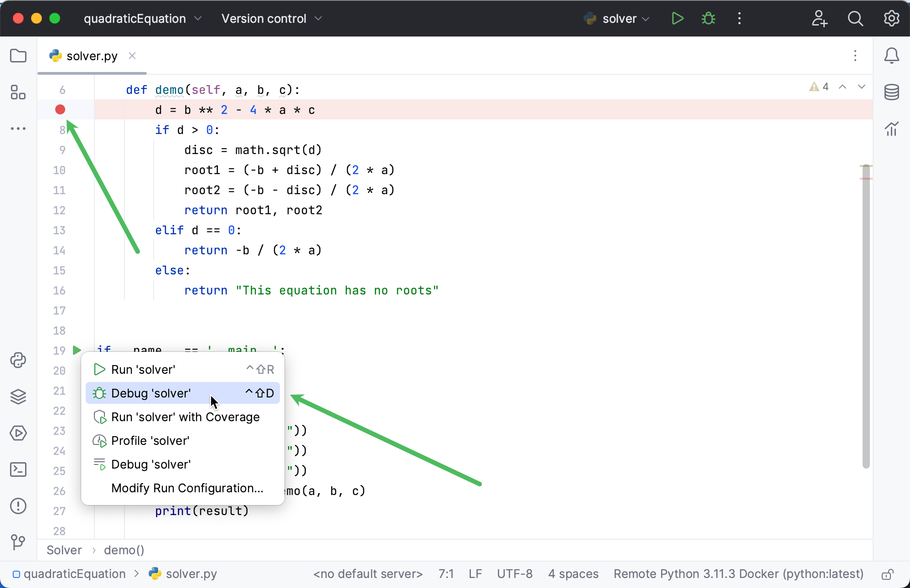Open the Project tool window
The image size is (910, 588).
pyautogui.click(x=18, y=56)
